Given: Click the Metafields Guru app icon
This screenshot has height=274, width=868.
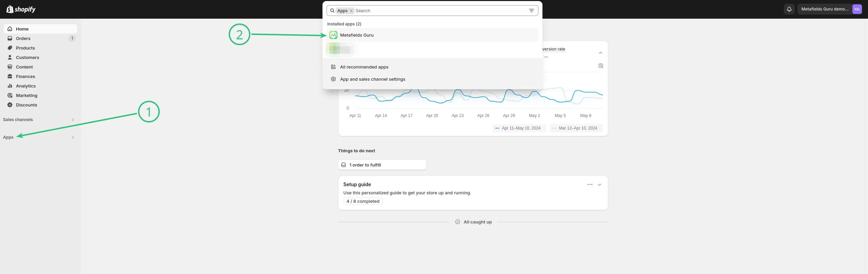Looking at the screenshot, I should click(x=333, y=35).
